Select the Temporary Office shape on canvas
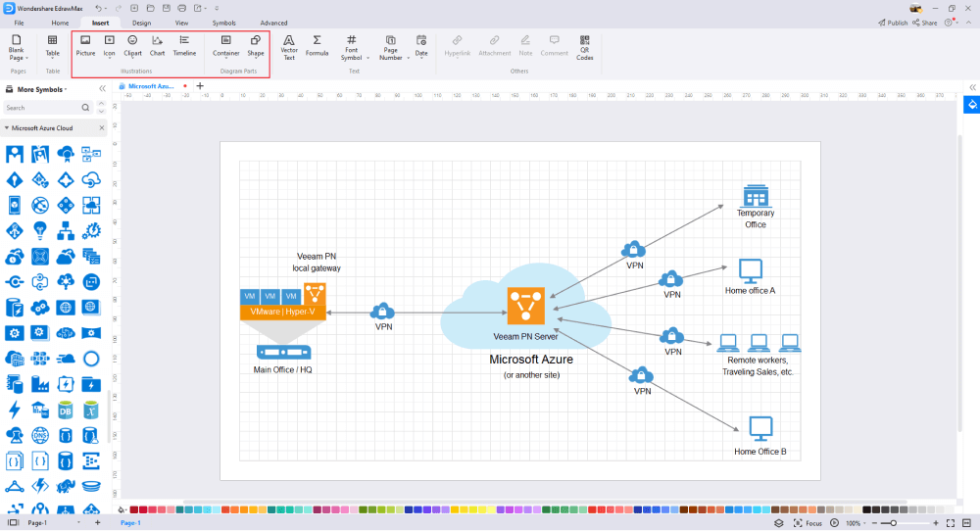980x531 pixels. coord(756,196)
